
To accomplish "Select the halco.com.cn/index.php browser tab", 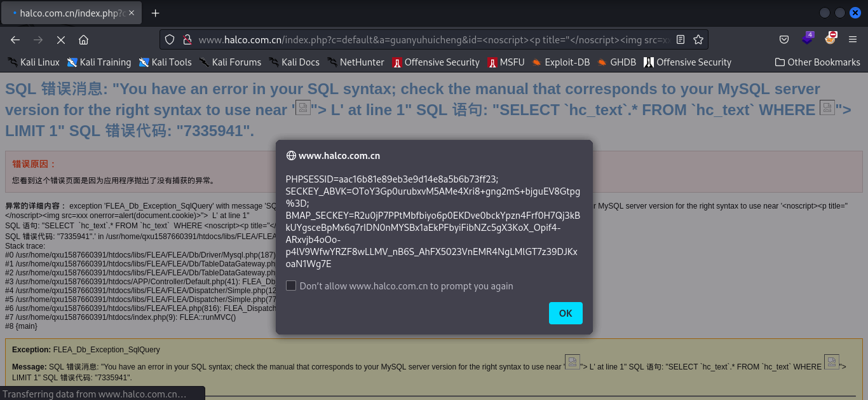I will pos(71,13).
